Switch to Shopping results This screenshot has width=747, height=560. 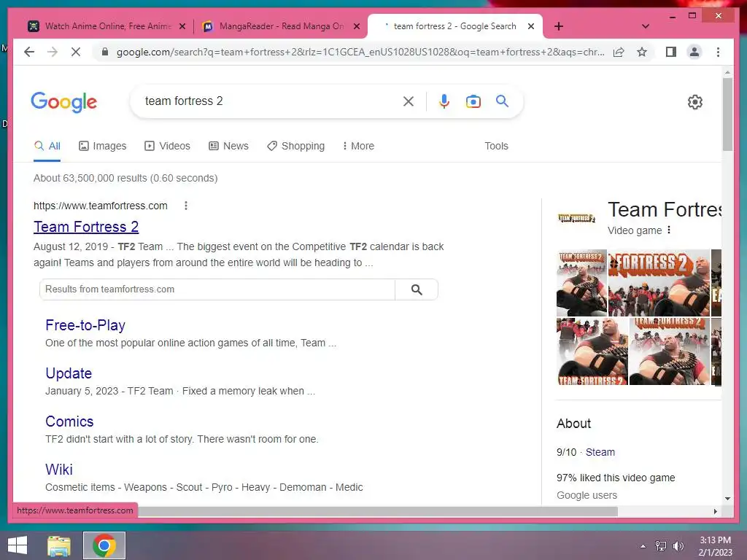(x=296, y=146)
